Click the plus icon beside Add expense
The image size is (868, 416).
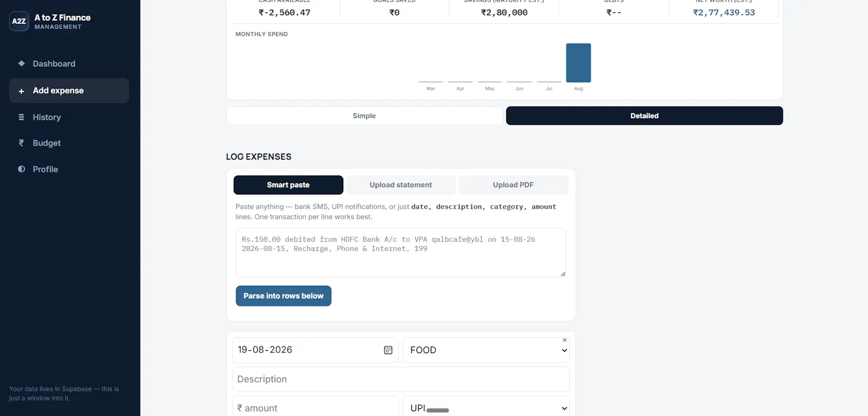(21, 91)
